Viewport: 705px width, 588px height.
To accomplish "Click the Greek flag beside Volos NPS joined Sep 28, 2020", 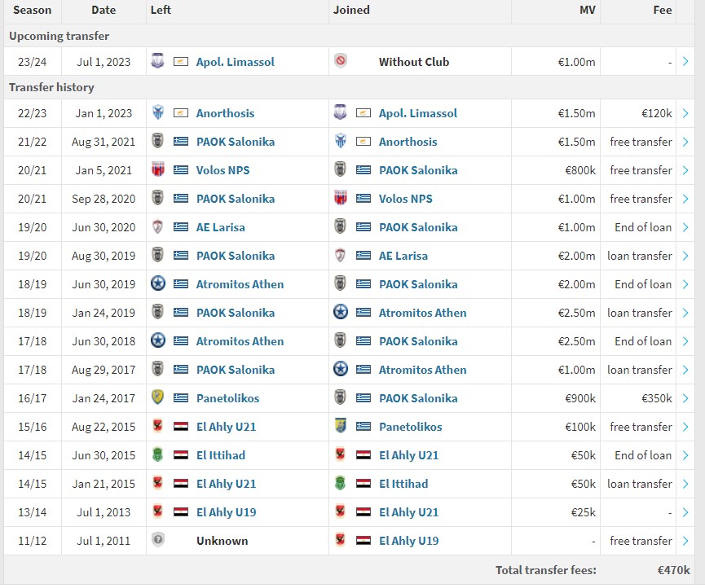I will pyautogui.click(x=364, y=199).
